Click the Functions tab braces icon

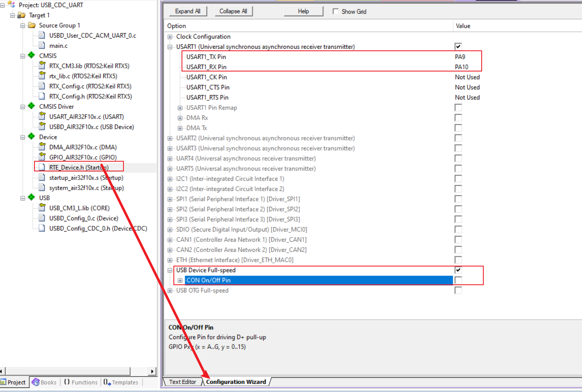(x=67, y=382)
